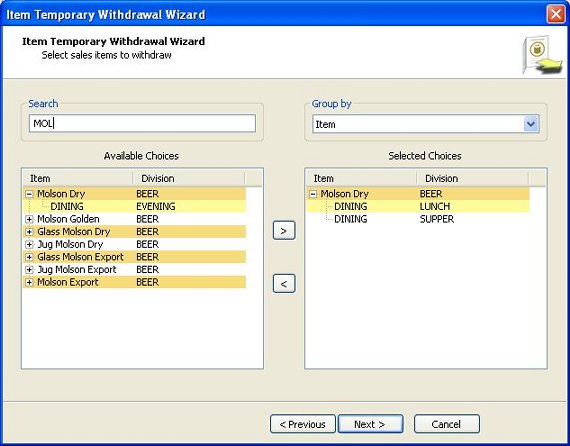Collapse Molson Dry in Selected Choices

click(313, 194)
